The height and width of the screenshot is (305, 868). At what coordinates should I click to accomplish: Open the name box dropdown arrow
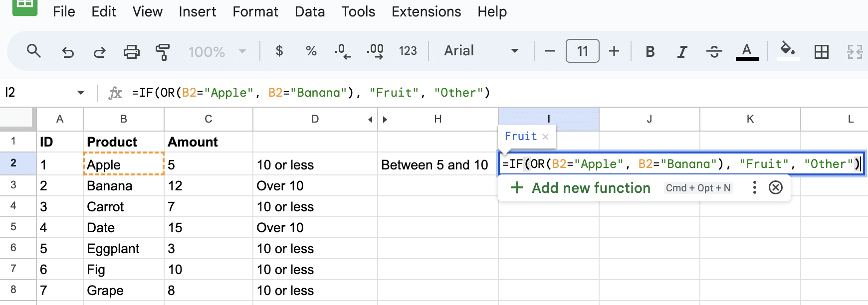pyautogui.click(x=81, y=93)
